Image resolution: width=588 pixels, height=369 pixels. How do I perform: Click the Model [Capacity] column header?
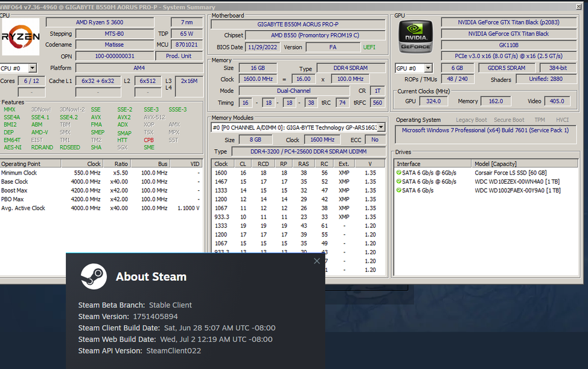click(x=525, y=164)
